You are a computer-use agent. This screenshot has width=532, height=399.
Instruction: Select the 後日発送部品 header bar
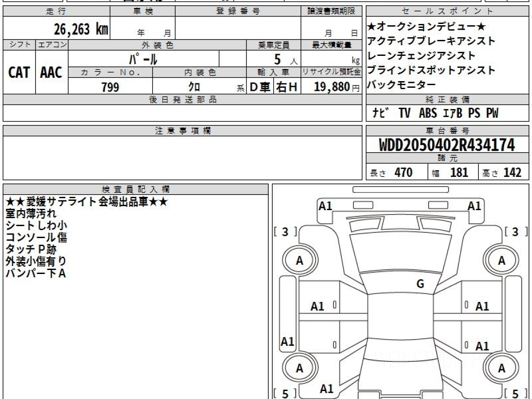pos(182,100)
